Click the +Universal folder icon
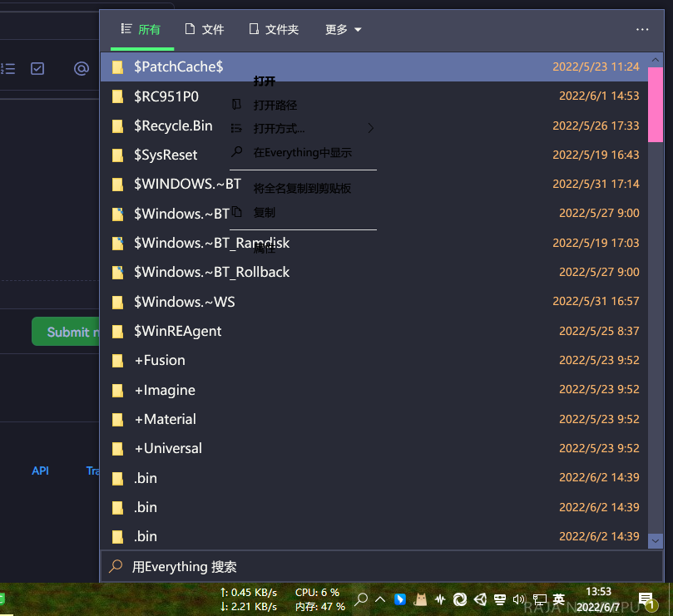 [x=117, y=449]
